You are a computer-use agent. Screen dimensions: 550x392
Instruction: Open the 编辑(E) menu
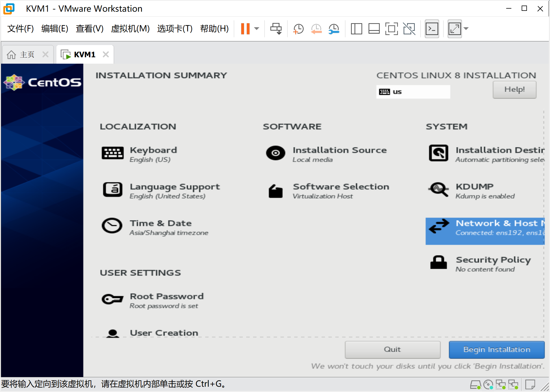(55, 28)
